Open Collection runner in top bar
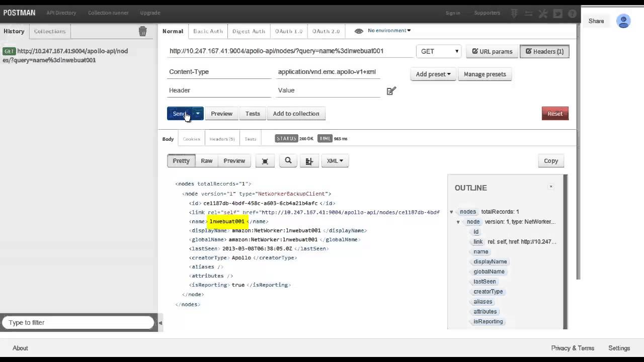Screen dimensions: 644x362 tap(108, 13)
